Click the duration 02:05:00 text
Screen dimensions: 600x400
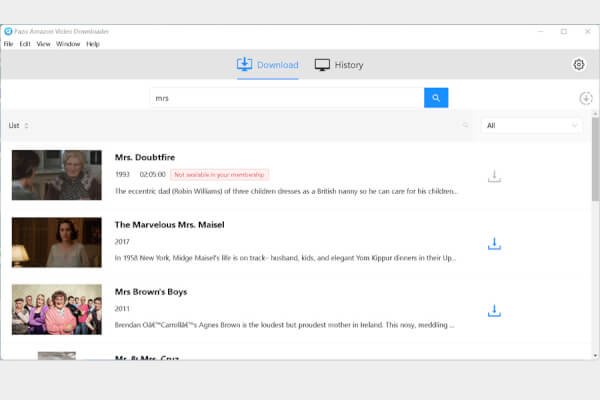point(152,175)
